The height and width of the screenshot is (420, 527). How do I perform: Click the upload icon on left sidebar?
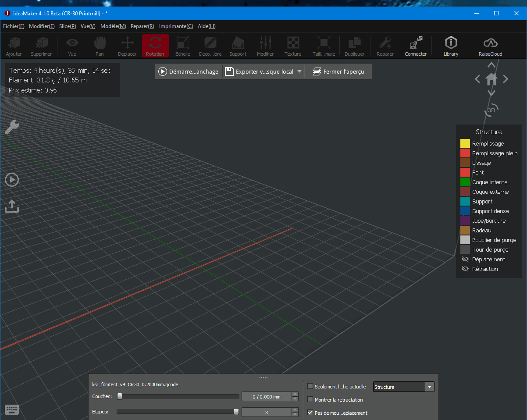click(12, 206)
